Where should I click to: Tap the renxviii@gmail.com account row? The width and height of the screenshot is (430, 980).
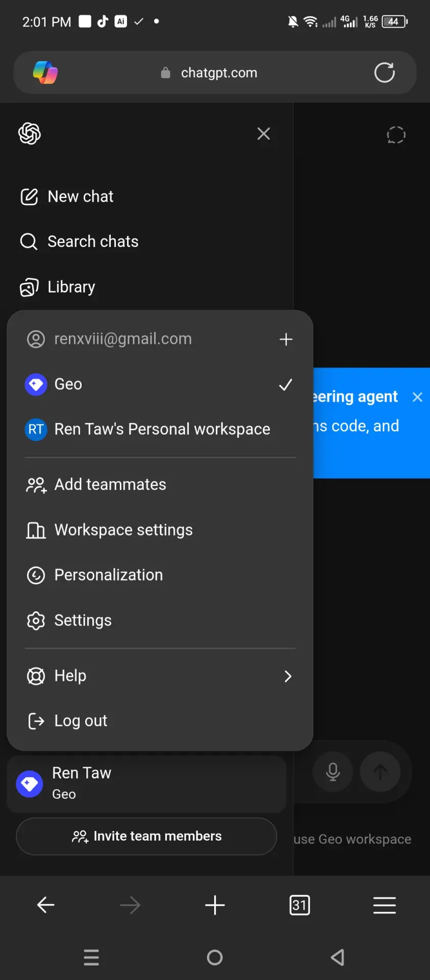[x=160, y=339]
